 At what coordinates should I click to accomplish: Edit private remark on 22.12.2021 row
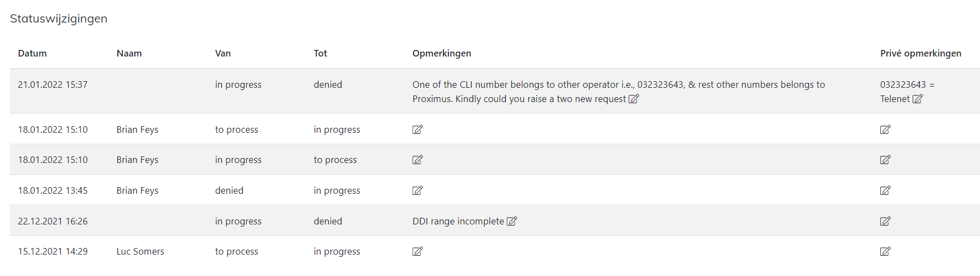885,221
